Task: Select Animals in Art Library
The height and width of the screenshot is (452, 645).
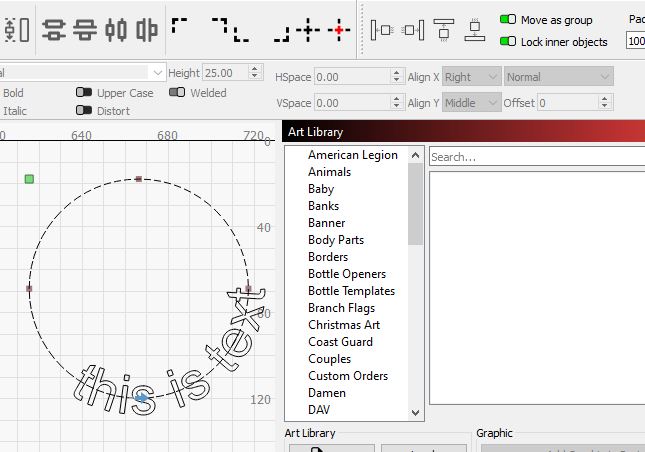Action: 329,172
